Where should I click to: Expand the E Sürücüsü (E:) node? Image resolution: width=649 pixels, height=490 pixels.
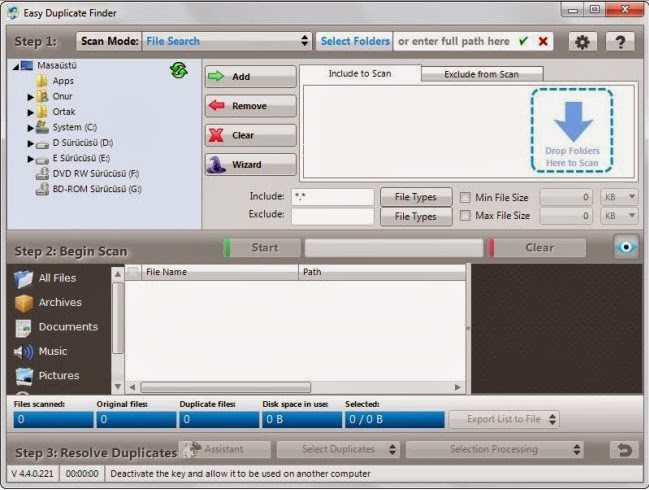(30, 159)
